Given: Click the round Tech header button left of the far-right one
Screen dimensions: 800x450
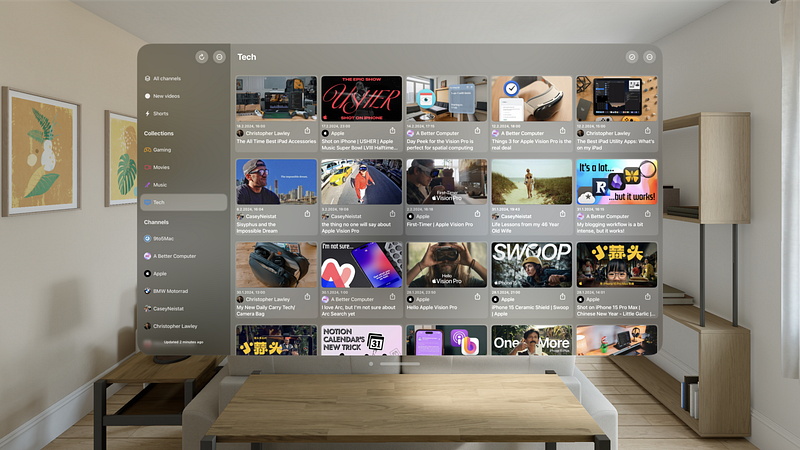Looking at the screenshot, I should (x=632, y=57).
